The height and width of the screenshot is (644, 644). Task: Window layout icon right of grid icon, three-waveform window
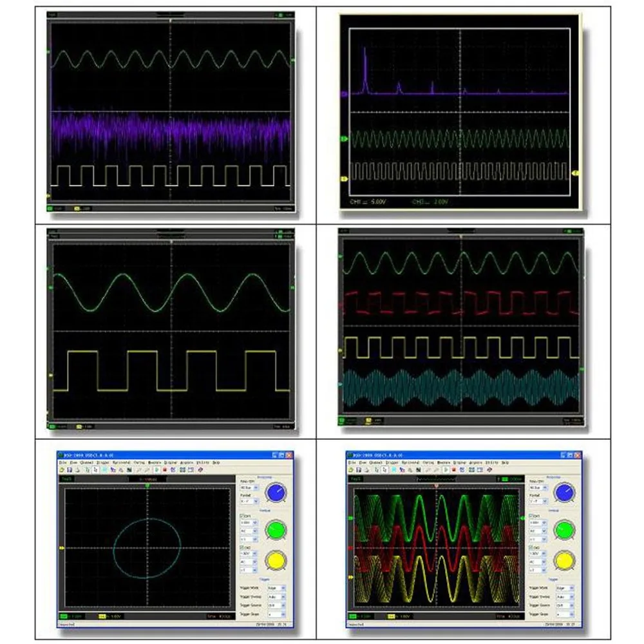[x=480, y=470]
